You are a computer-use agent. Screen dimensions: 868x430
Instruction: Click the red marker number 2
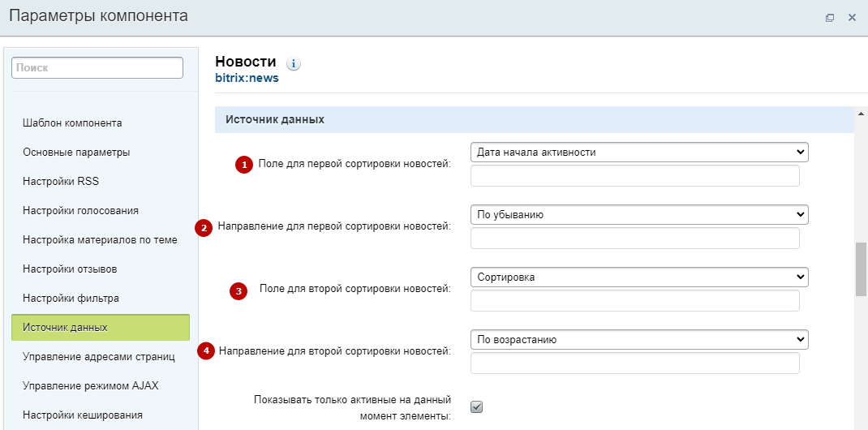coord(204,227)
